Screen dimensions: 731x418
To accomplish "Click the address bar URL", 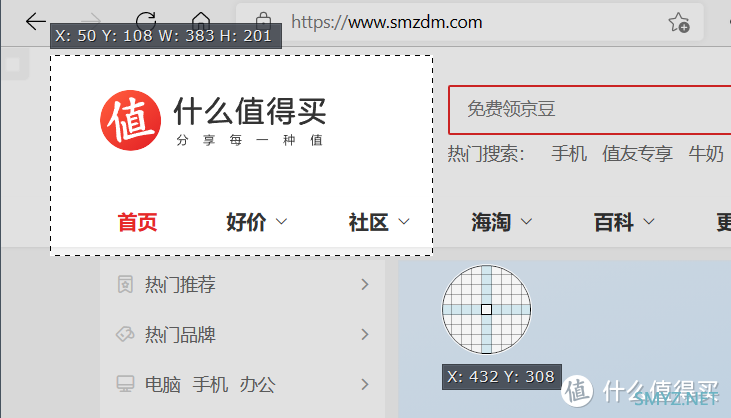I will coord(386,22).
